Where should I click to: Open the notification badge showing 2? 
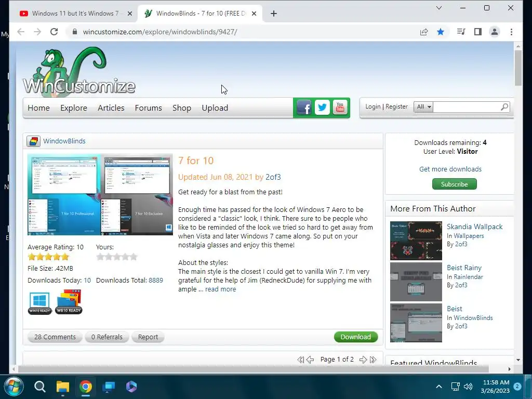tap(517, 387)
